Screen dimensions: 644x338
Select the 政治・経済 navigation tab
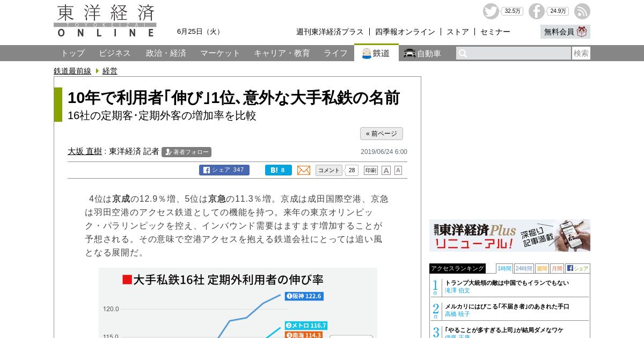[x=166, y=53]
